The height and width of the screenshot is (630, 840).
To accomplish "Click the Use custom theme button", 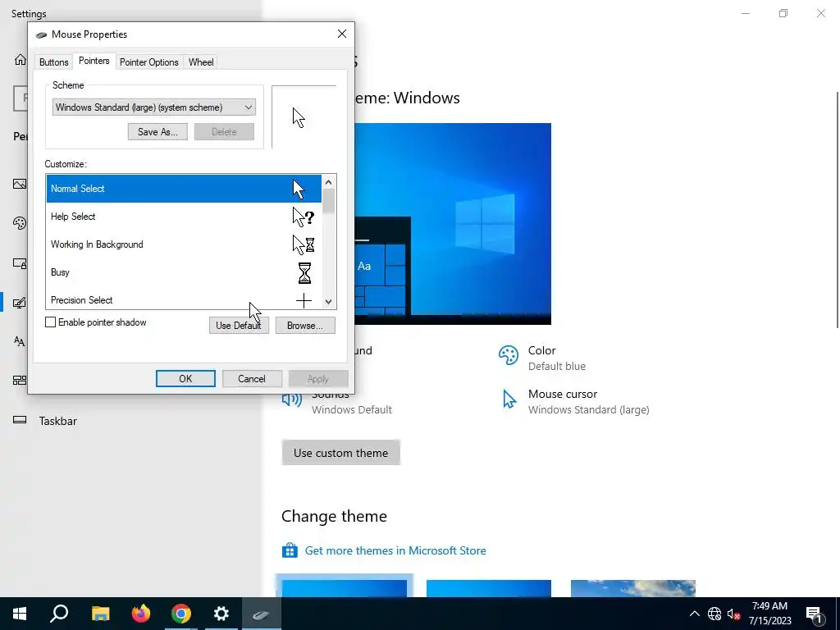I will pos(340,453).
